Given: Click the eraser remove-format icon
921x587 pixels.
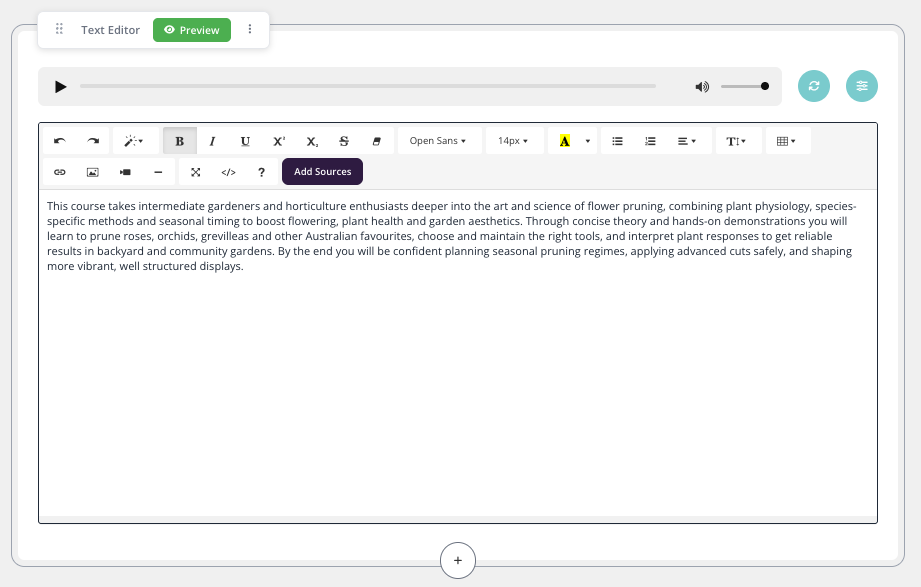Looking at the screenshot, I should [377, 141].
